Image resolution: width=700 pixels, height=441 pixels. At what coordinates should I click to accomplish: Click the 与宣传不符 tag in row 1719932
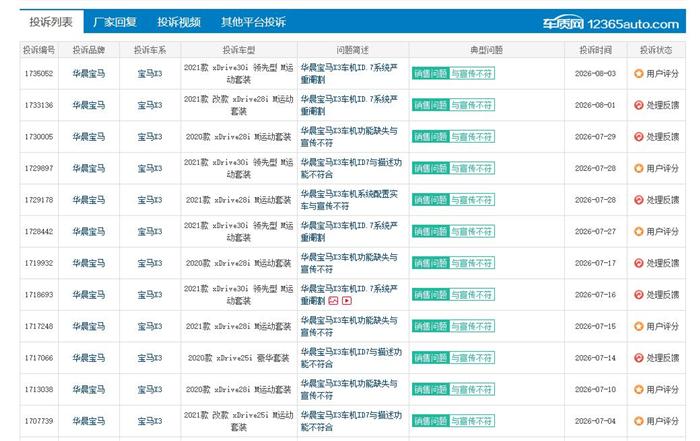471,263
